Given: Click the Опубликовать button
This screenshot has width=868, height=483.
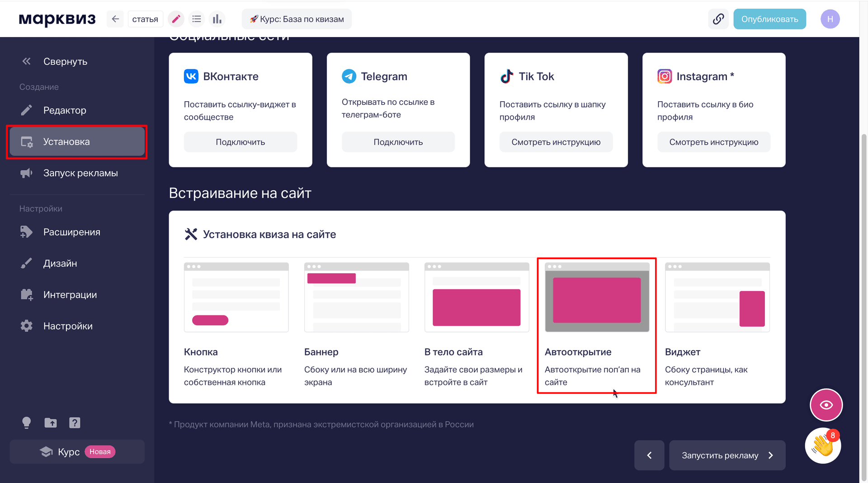Looking at the screenshot, I should (x=769, y=19).
